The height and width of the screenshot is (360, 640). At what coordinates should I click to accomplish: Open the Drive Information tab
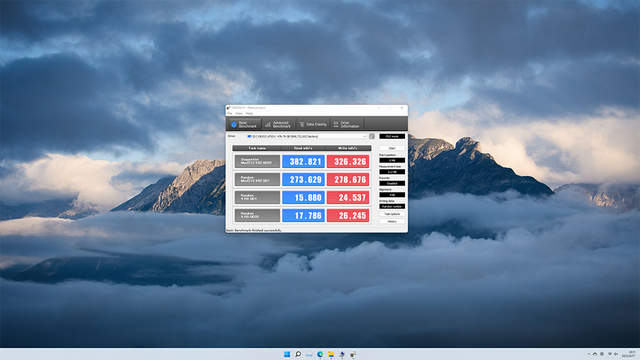(x=347, y=124)
